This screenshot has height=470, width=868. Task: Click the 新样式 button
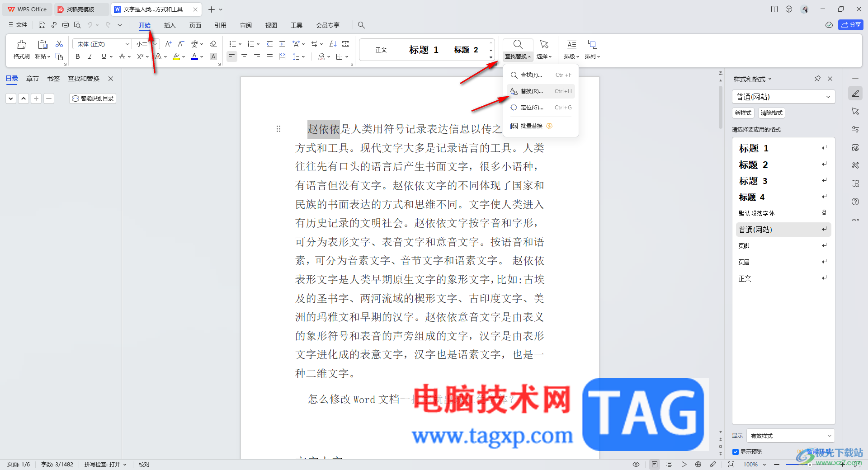pos(743,113)
